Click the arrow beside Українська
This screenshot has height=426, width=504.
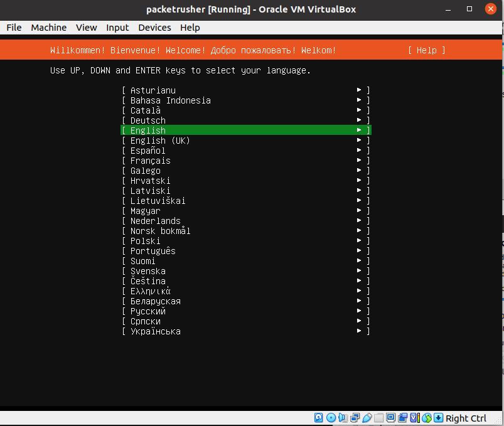359,331
